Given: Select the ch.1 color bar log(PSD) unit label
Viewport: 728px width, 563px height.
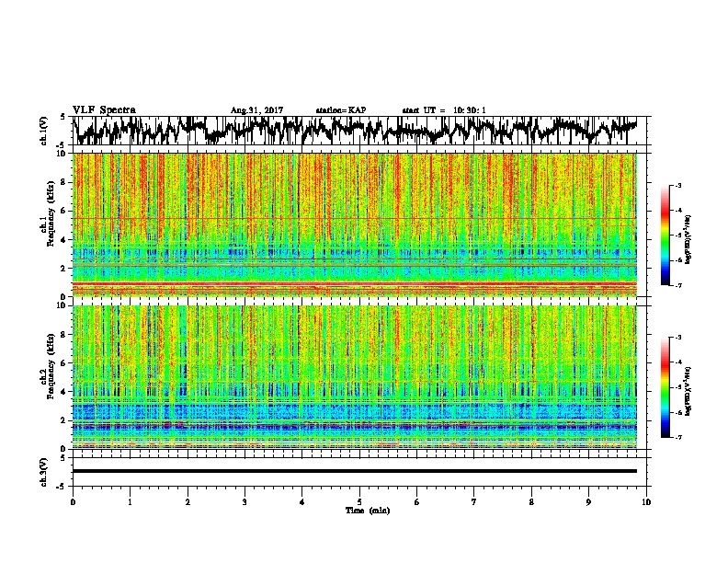Looking at the screenshot, I should coord(688,240).
